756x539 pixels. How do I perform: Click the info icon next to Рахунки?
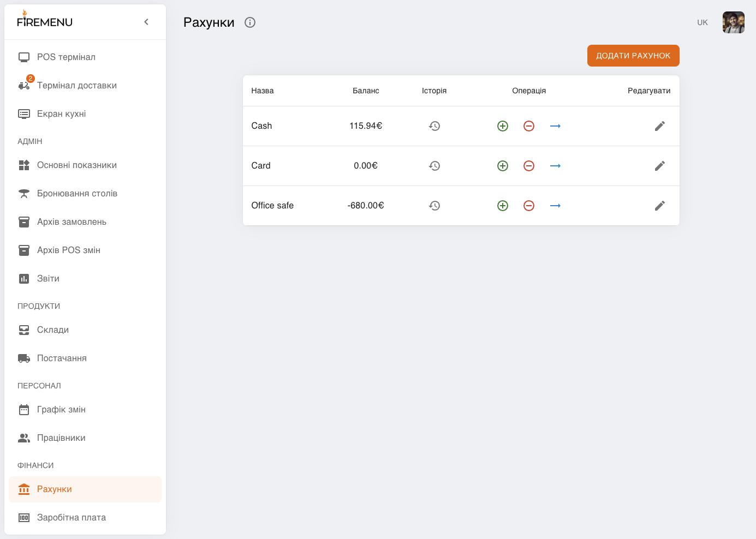tap(250, 22)
